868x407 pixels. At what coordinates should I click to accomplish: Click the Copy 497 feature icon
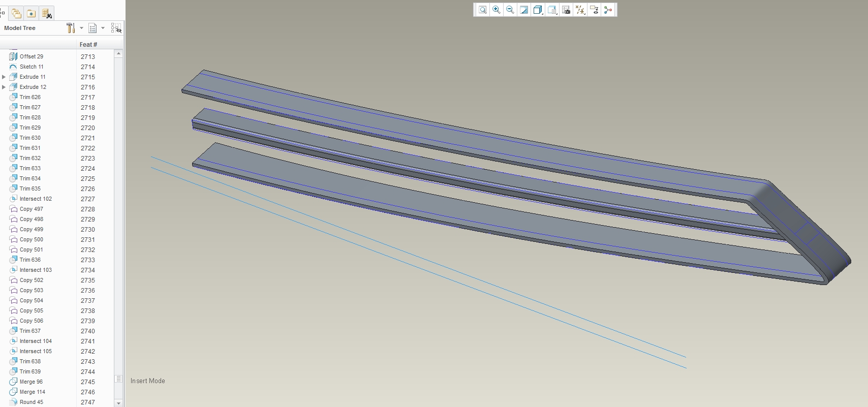click(13, 209)
